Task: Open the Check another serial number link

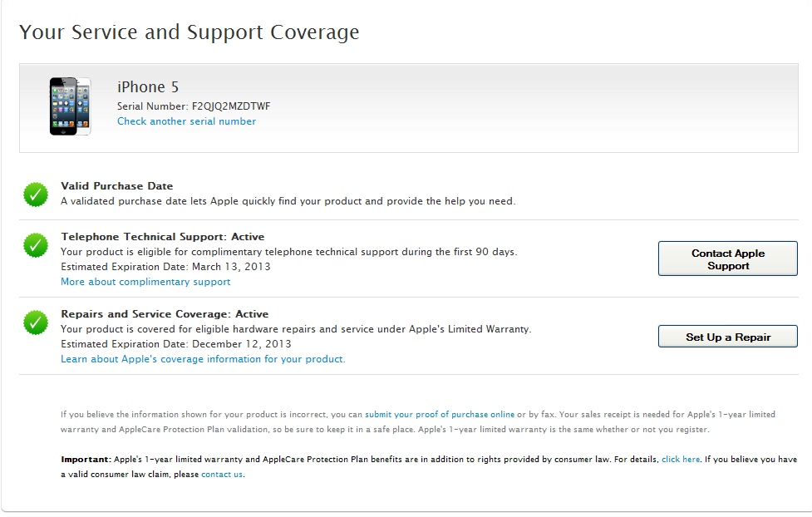Action: coord(186,121)
